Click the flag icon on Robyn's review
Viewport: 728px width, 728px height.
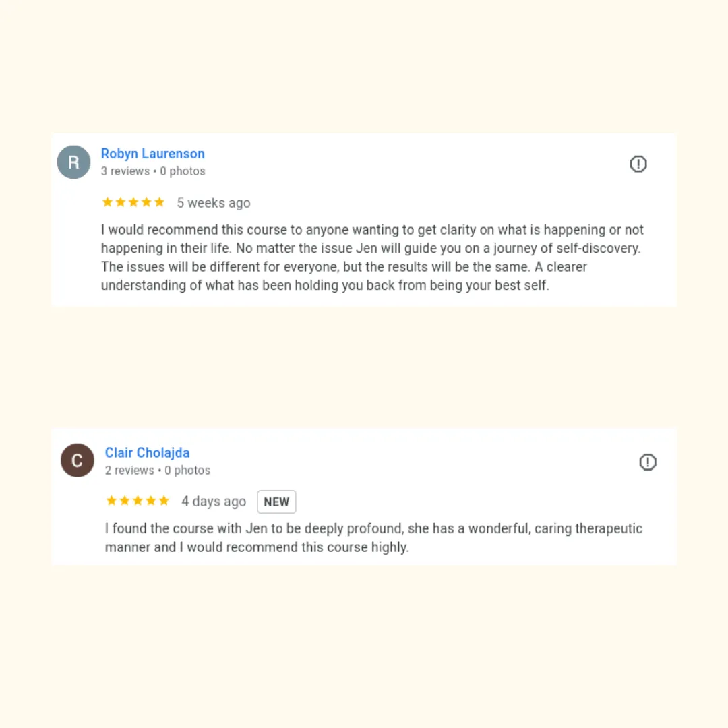[x=638, y=164]
